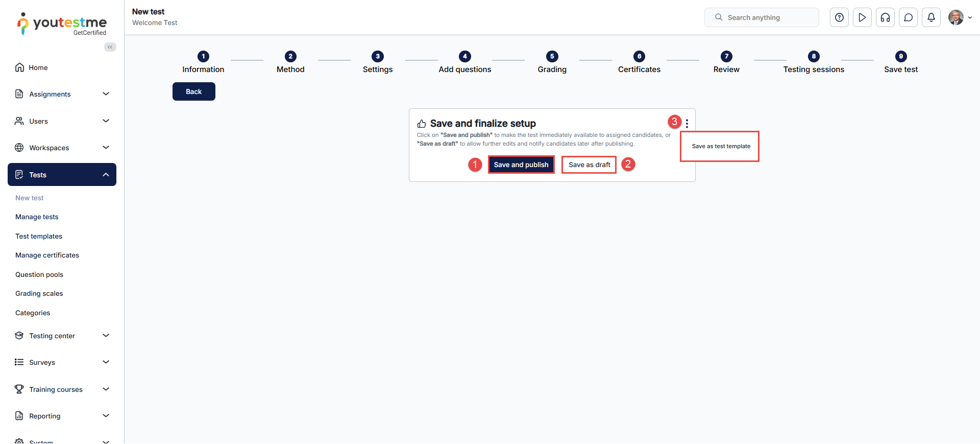The width and height of the screenshot is (980, 444).
Task: Open Question pools in sidebar
Action: (39, 274)
